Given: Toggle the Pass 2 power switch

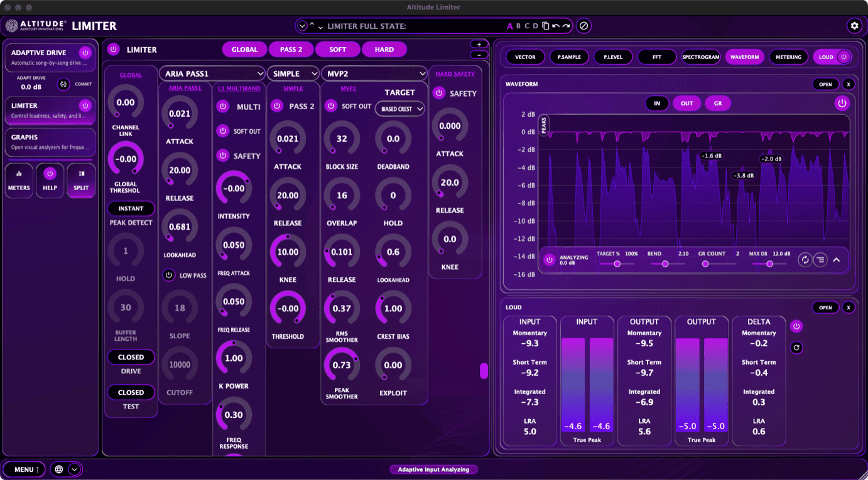Looking at the screenshot, I should tap(276, 106).
